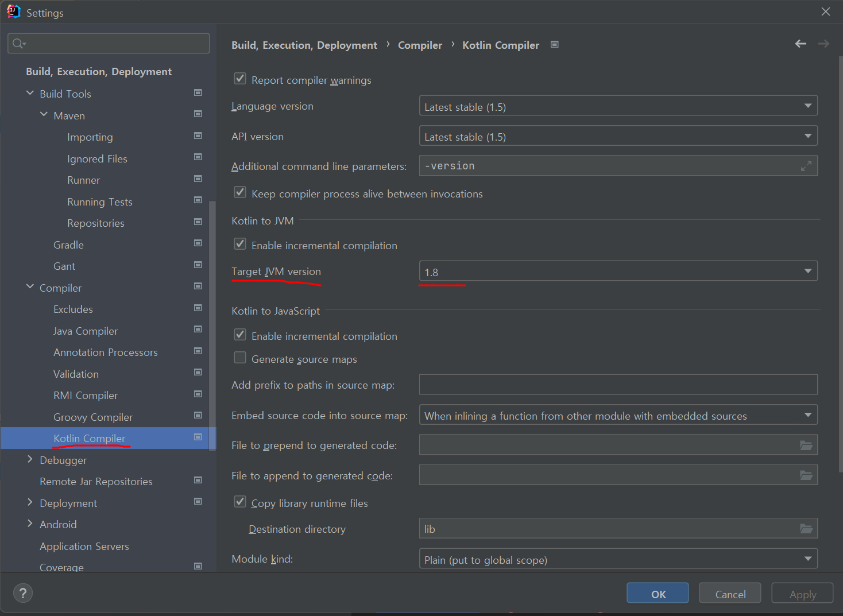The height and width of the screenshot is (616, 843).
Task: Browse folder for Destination directory
Action: click(x=806, y=528)
